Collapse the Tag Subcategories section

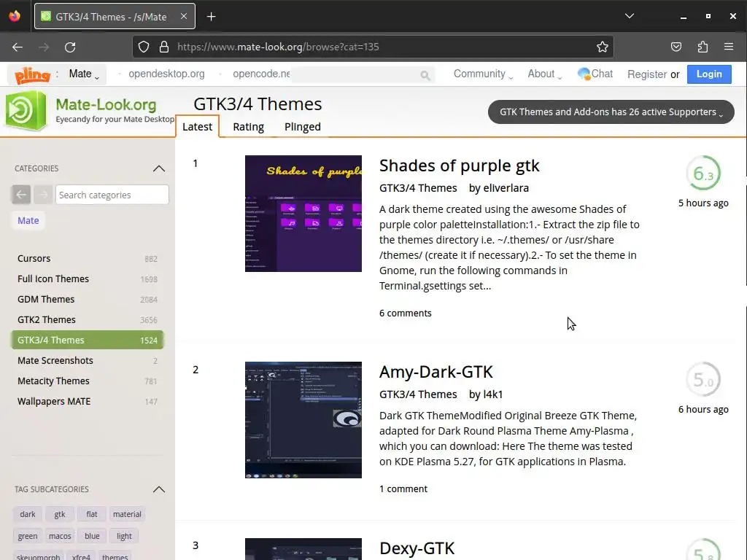point(158,489)
